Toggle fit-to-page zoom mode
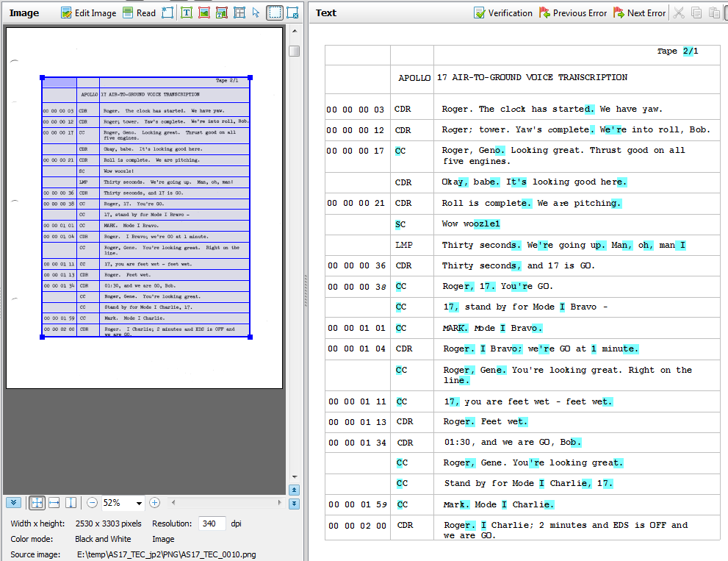 click(x=37, y=502)
